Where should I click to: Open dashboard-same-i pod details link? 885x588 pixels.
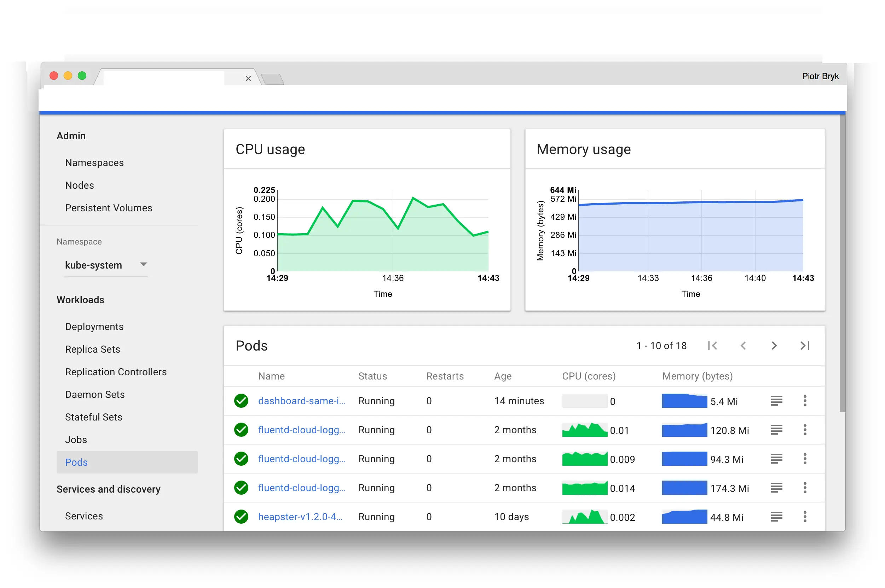click(301, 401)
